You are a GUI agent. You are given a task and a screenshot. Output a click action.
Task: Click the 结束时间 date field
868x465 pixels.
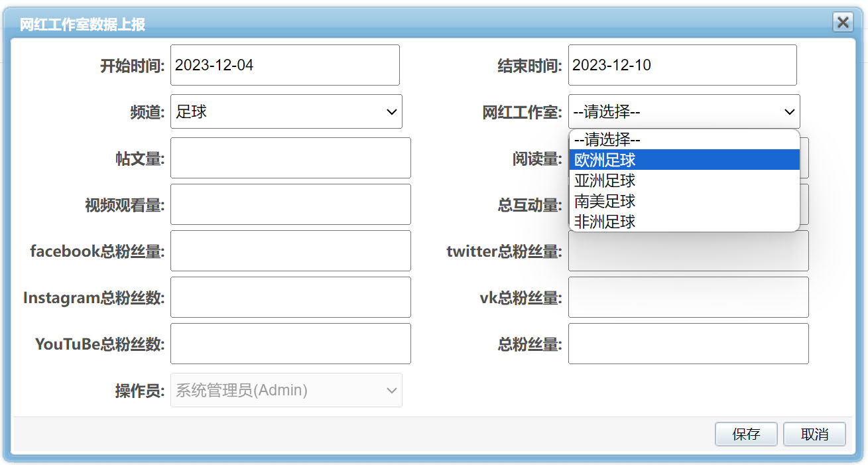tap(682, 65)
